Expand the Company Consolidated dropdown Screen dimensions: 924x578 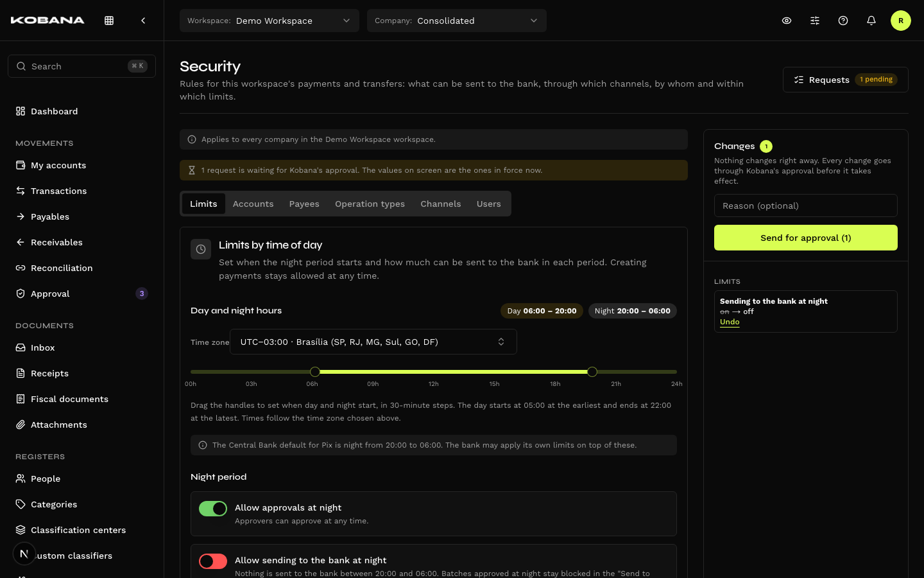tap(457, 21)
